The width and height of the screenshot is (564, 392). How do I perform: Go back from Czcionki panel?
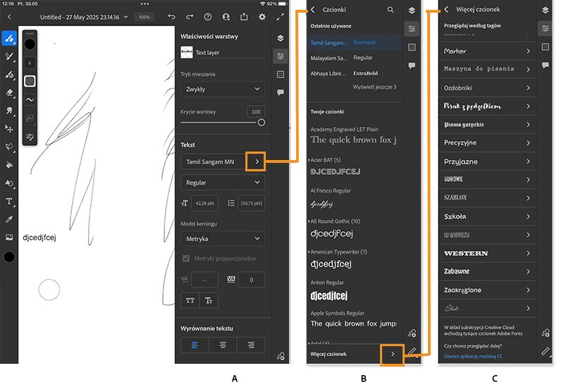click(312, 10)
